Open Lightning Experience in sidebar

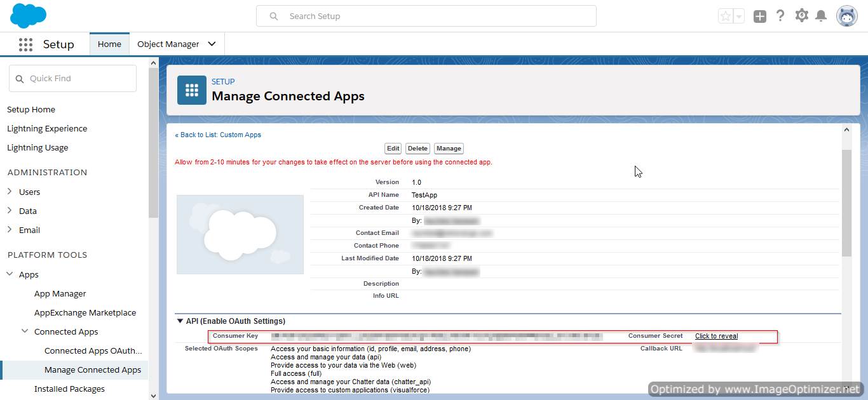(x=47, y=128)
